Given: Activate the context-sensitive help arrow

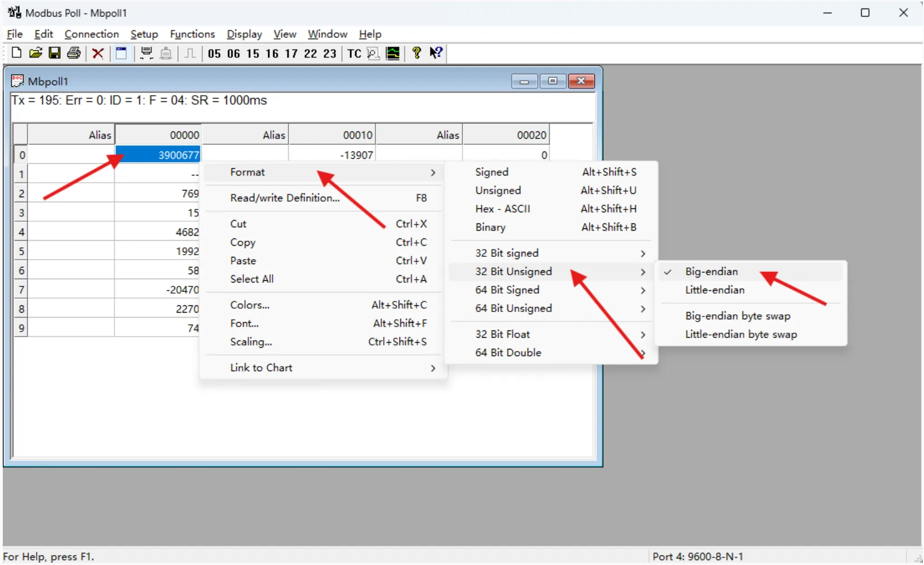Looking at the screenshot, I should [437, 53].
